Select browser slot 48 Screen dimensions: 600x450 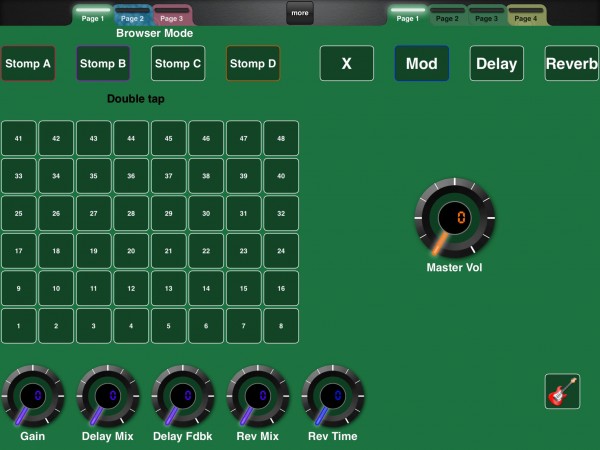[281, 139]
